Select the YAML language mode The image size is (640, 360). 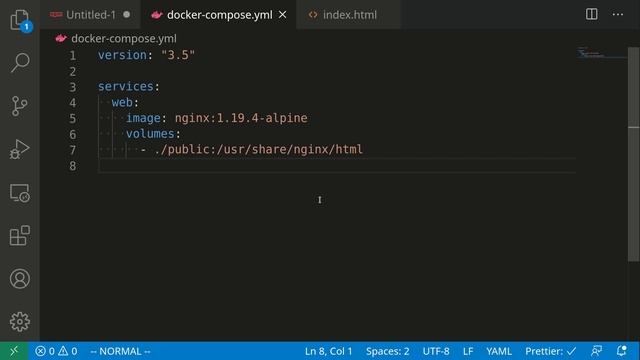(499, 351)
